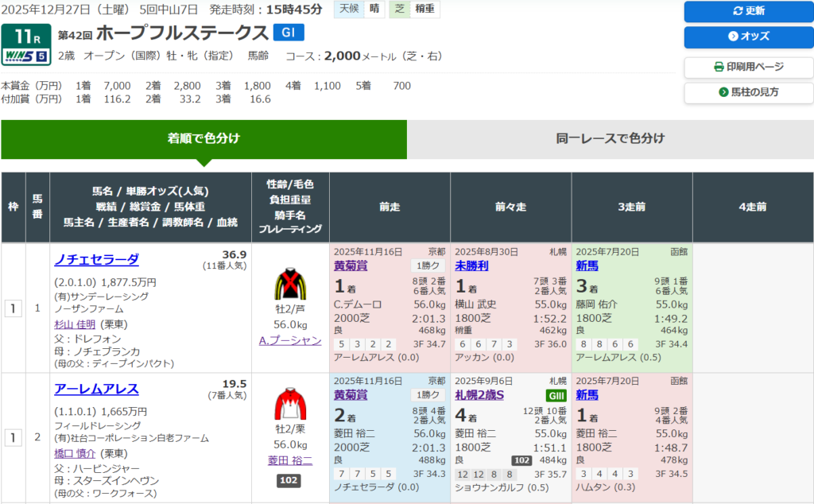Viewport: 814px width, 504px height.
Task: Open jockey 菱田 裕二 link
Action: (290, 460)
